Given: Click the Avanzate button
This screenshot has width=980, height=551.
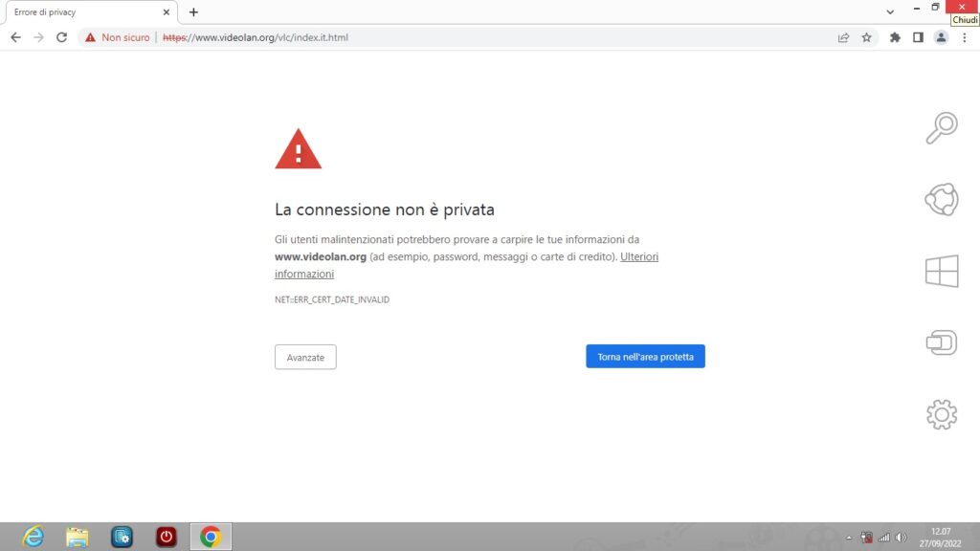Looking at the screenshot, I should click(305, 358).
